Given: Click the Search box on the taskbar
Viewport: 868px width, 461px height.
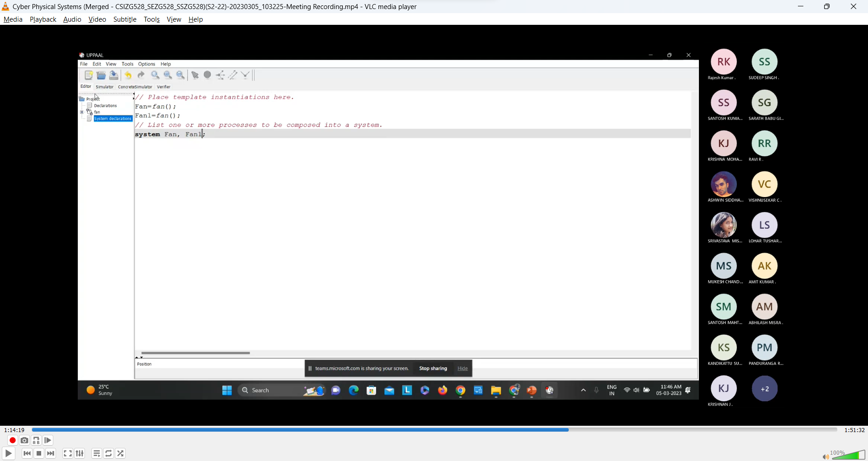Looking at the screenshot, I should pyautogui.click(x=281, y=390).
